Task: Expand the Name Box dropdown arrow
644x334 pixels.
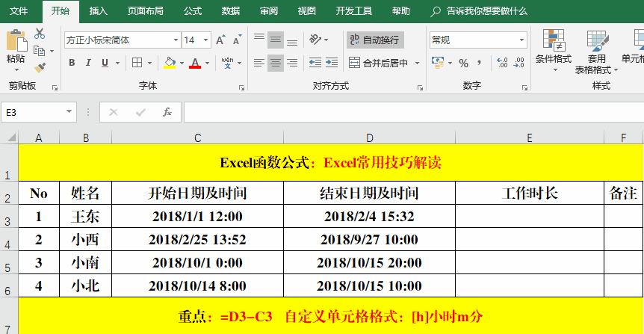Action: pos(69,112)
